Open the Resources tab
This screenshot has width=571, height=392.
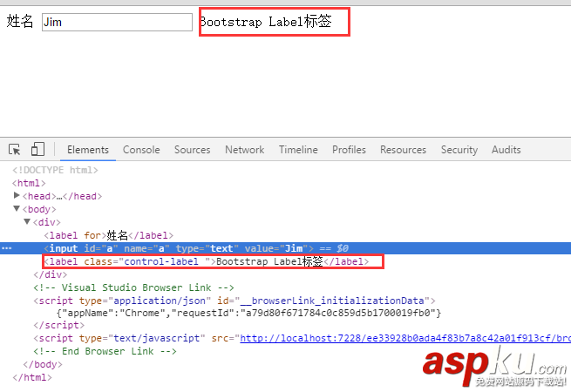pyautogui.click(x=403, y=150)
